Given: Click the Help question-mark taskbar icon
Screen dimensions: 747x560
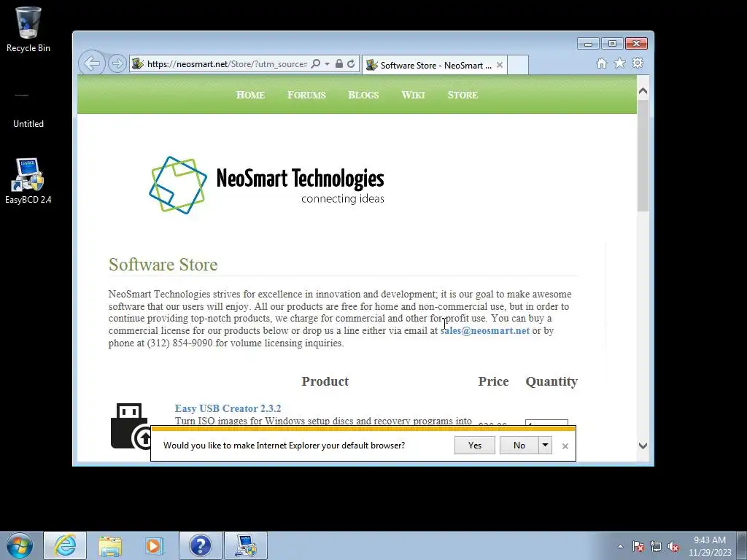Looking at the screenshot, I should coord(200,545).
